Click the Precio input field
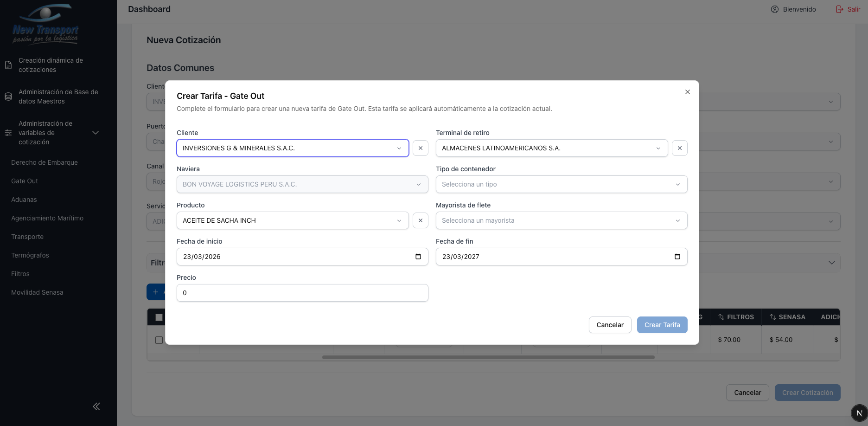868x426 pixels. tap(302, 293)
